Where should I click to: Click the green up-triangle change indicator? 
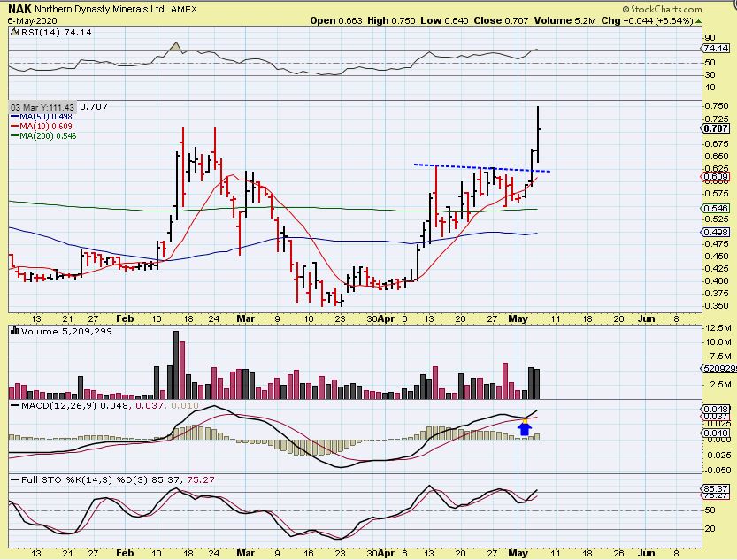point(699,21)
